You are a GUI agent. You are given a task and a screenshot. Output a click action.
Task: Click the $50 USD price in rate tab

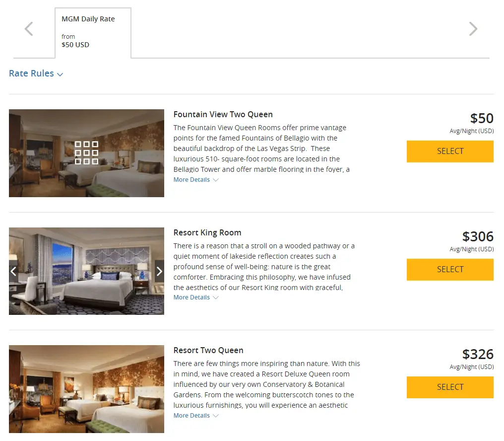75,45
